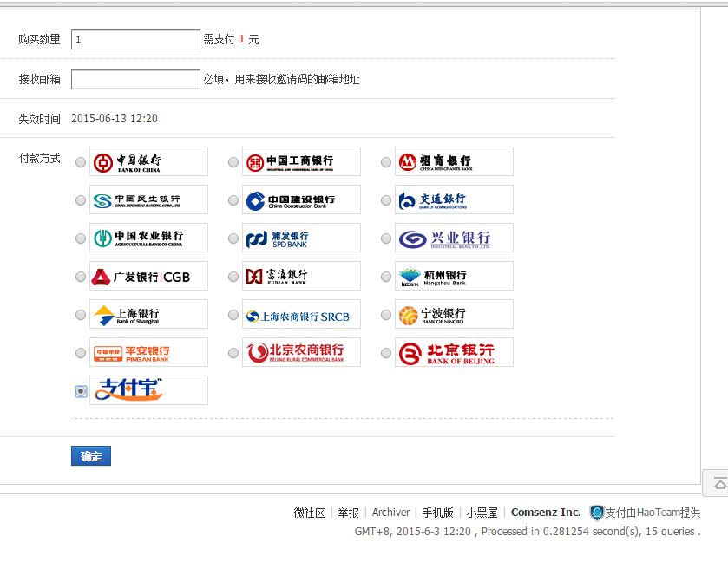Viewport: 728px width, 575px height.
Task: Select the 宁波银行 radio button
Action: (386, 315)
